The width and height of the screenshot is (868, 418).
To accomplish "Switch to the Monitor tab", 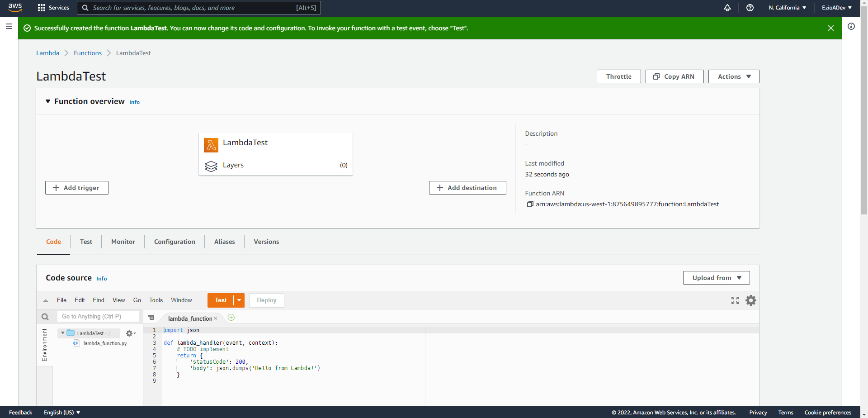I will click(123, 242).
